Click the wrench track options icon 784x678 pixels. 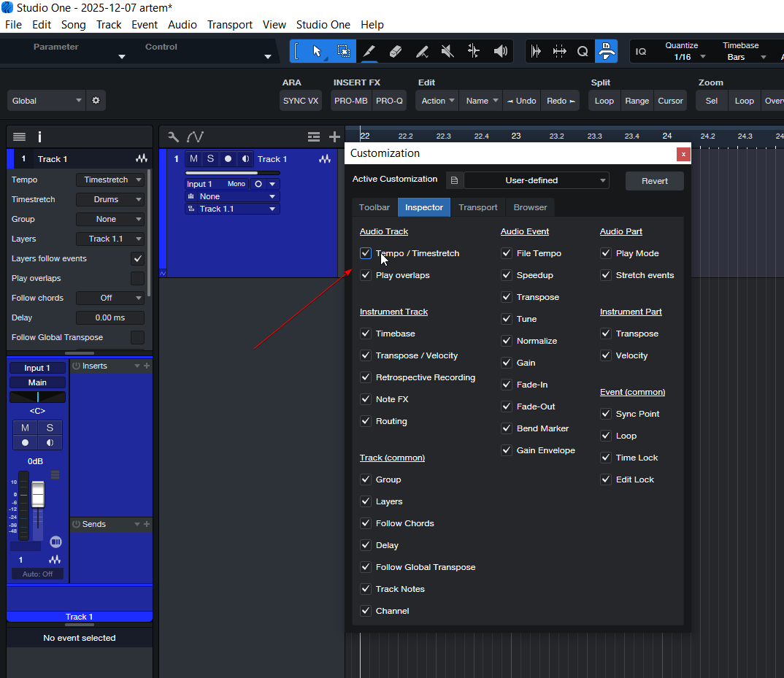[173, 136]
